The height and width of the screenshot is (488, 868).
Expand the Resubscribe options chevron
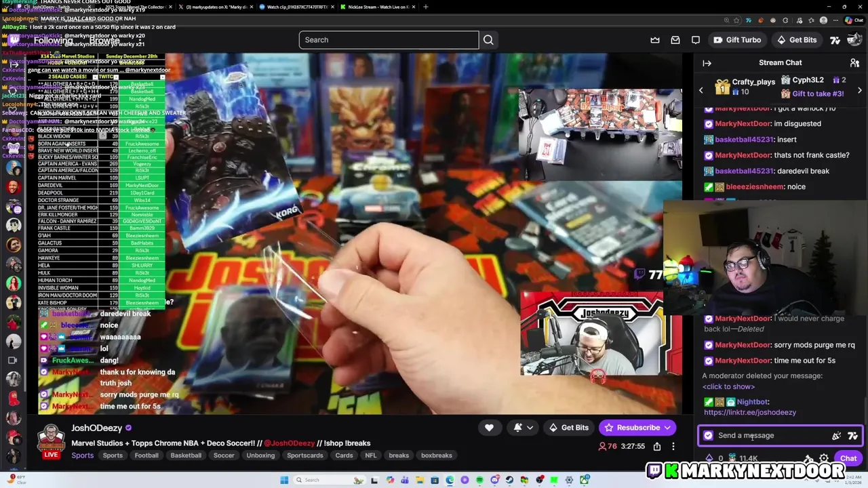click(667, 428)
